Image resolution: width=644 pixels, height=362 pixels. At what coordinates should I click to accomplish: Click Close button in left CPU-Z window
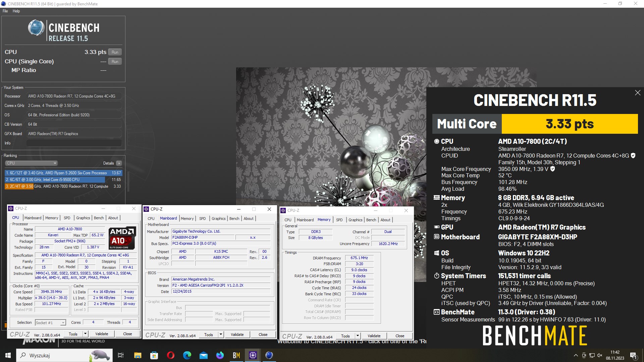[x=127, y=334]
